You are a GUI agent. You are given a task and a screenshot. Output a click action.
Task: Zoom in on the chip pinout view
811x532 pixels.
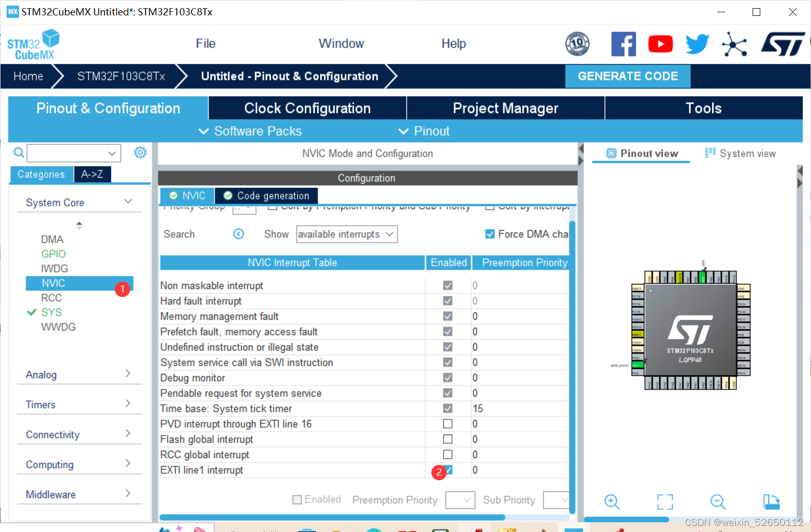(x=612, y=502)
